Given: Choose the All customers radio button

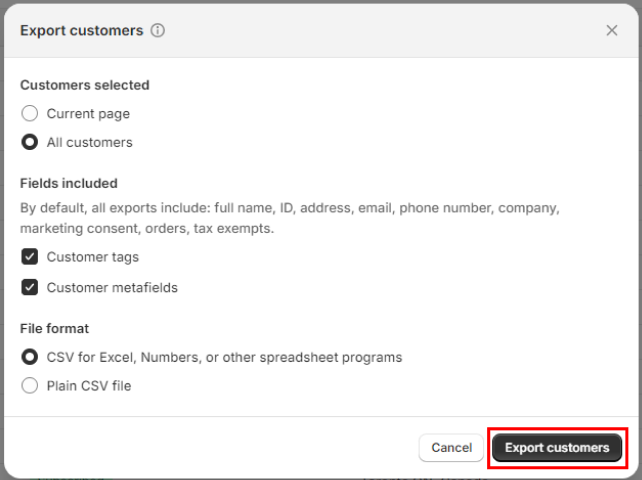Looking at the screenshot, I should pyautogui.click(x=30, y=142).
